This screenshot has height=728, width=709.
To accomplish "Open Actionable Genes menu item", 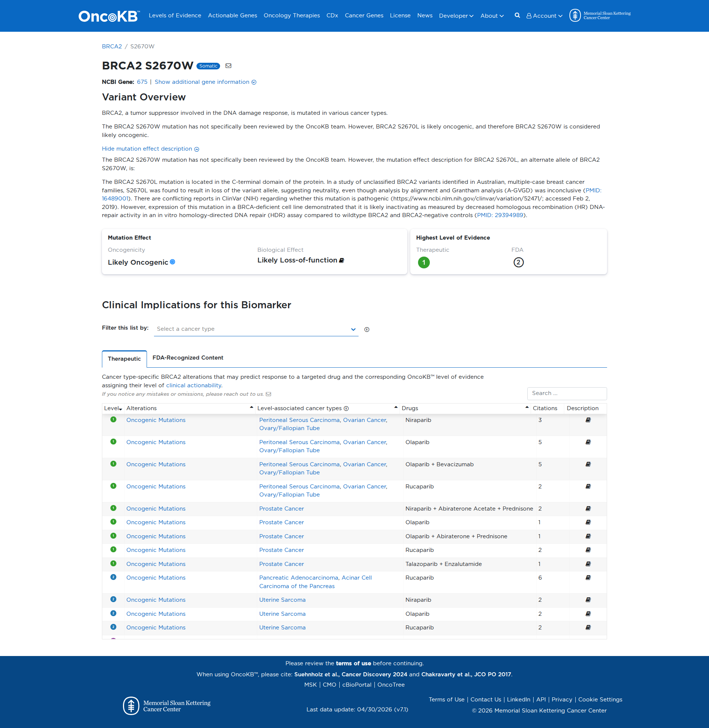I will [x=232, y=15].
